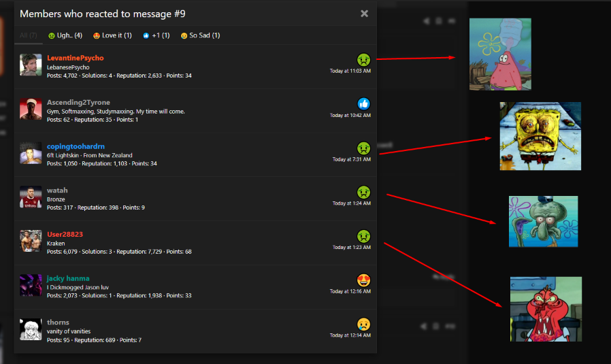The width and height of the screenshot is (611, 364).
Task: Click 'Posts: 2,073' stats line
Action: click(119, 296)
